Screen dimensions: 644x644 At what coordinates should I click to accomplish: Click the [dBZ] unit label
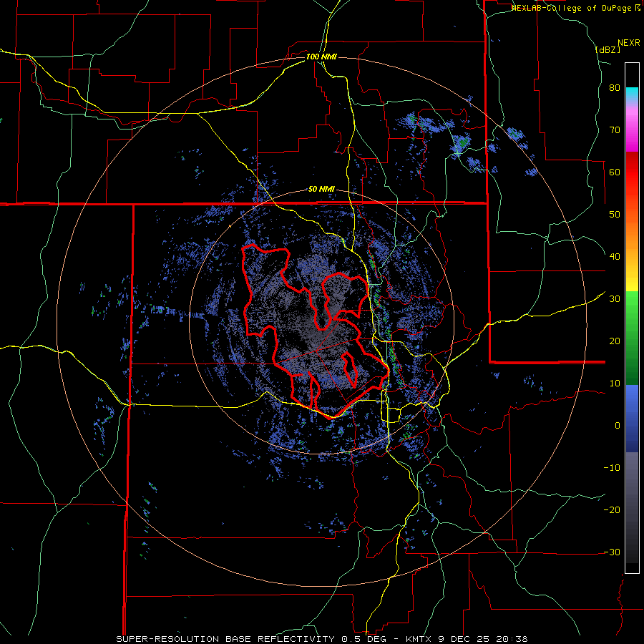[x=608, y=49]
